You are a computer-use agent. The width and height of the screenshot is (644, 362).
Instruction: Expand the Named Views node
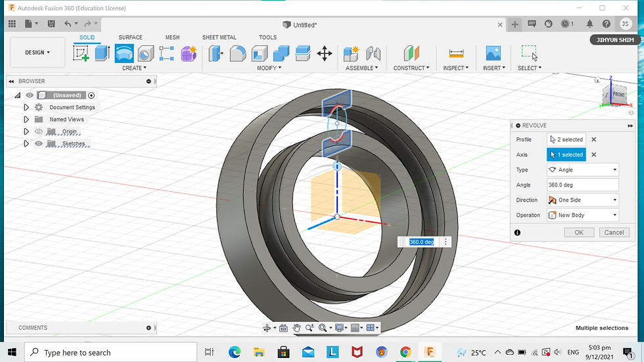click(x=26, y=120)
